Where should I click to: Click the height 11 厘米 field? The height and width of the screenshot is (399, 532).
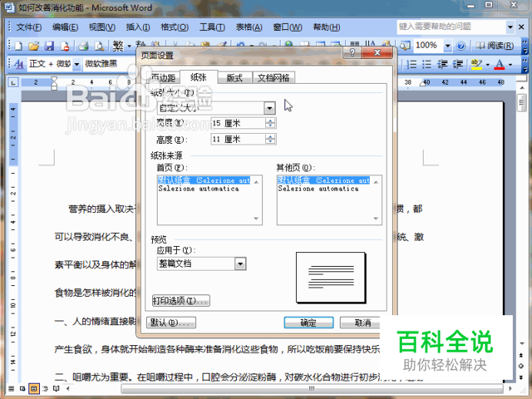[238, 139]
